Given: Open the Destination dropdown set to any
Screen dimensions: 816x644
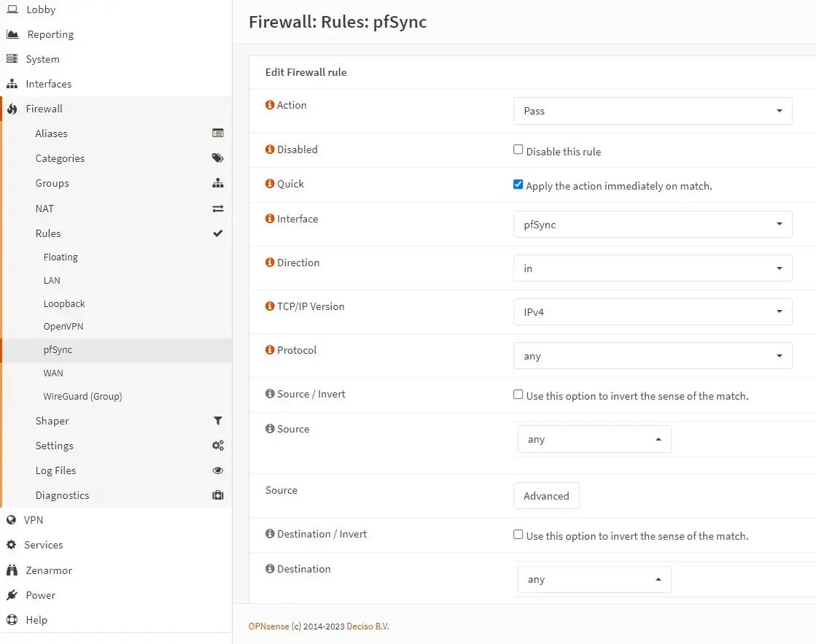Looking at the screenshot, I should point(594,579).
